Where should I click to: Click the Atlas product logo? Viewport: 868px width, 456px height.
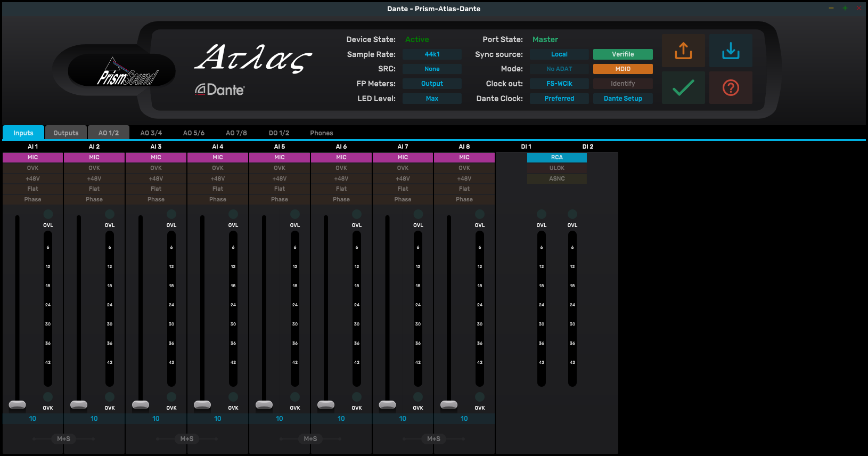tap(253, 59)
